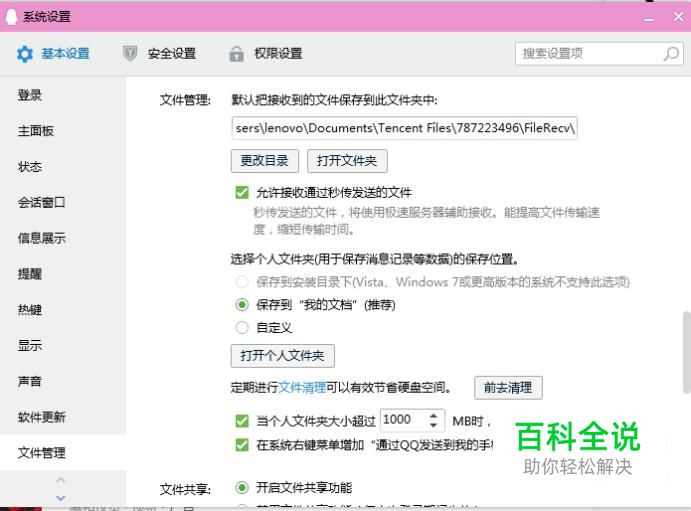The height and width of the screenshot is (511, 691).
Task: Switch to the 权限设置 tab
Action: click(x=278, y=54)
